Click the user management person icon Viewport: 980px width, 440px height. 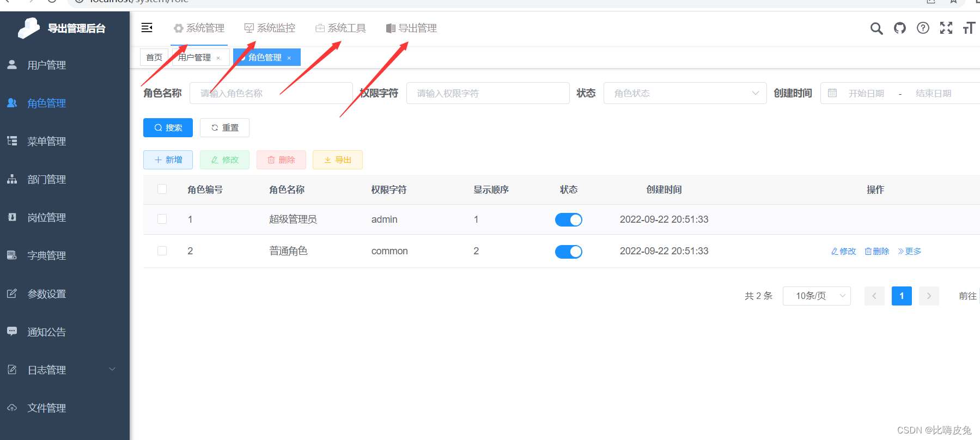pyautogui.click(x=12, y=65)
